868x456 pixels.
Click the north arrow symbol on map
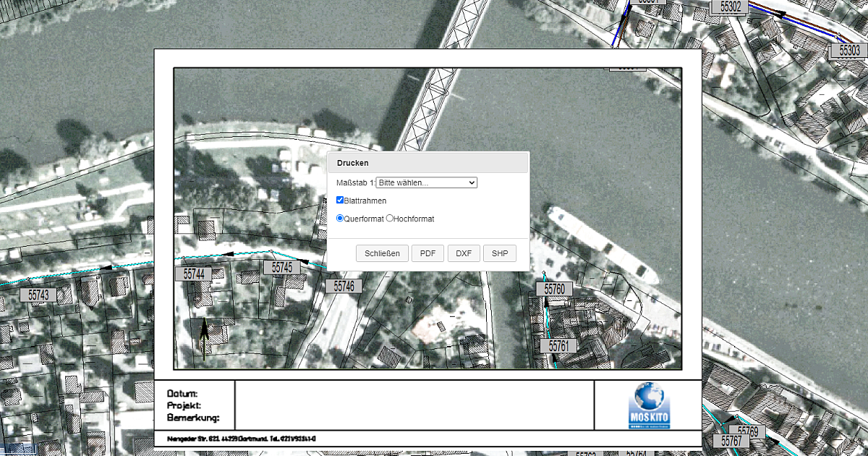(x=204, y=338)
